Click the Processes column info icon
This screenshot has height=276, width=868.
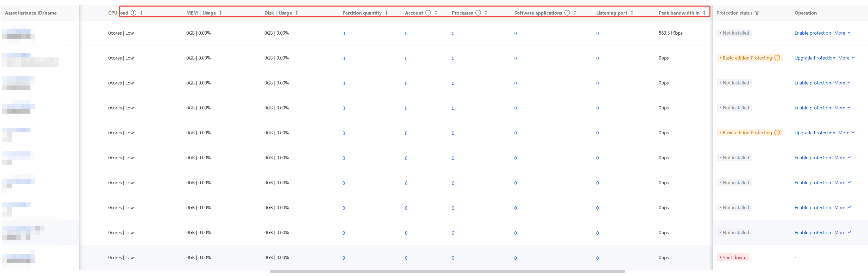click(478, 13)
